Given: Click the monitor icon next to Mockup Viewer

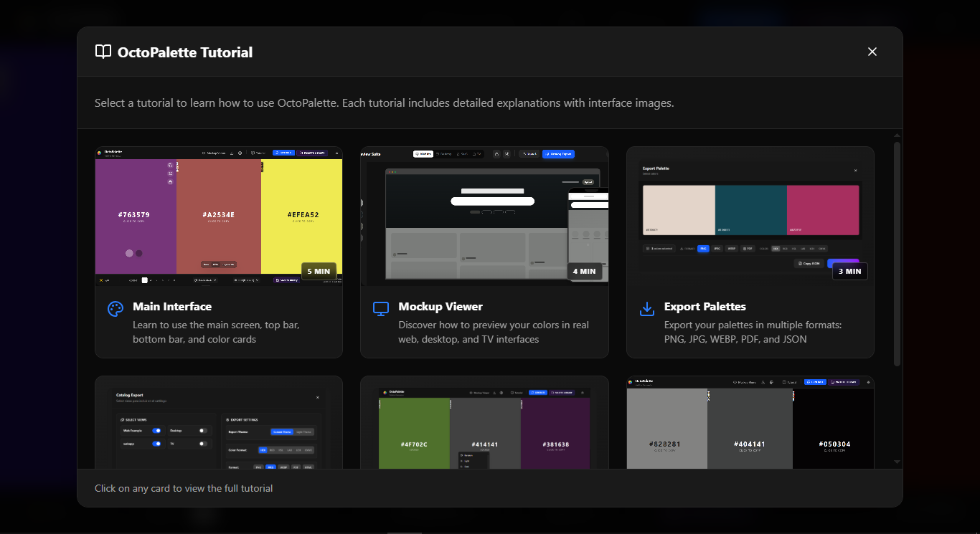Looking at the screenshot, I should point(381,309).
